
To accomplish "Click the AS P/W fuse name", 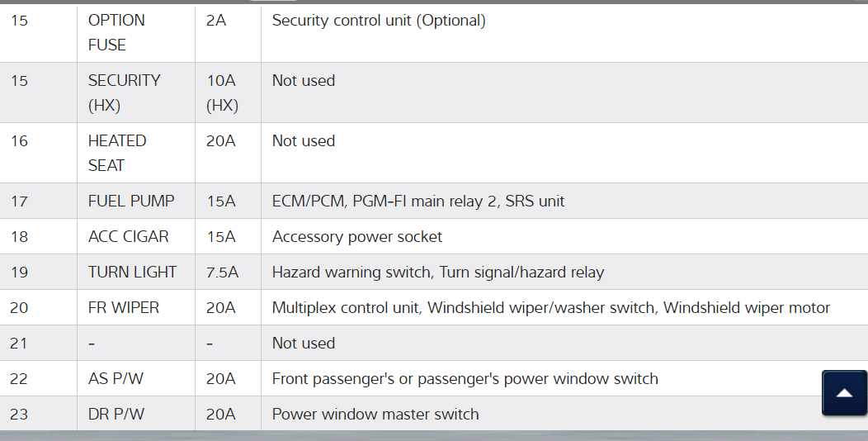I will [x=116, y=378].
